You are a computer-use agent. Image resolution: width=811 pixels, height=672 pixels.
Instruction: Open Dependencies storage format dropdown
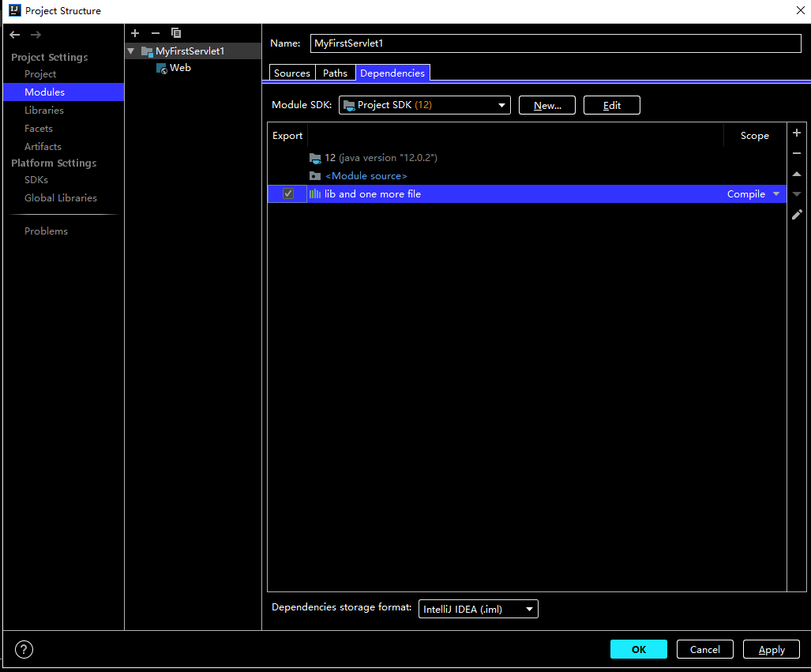click(478, 609)
